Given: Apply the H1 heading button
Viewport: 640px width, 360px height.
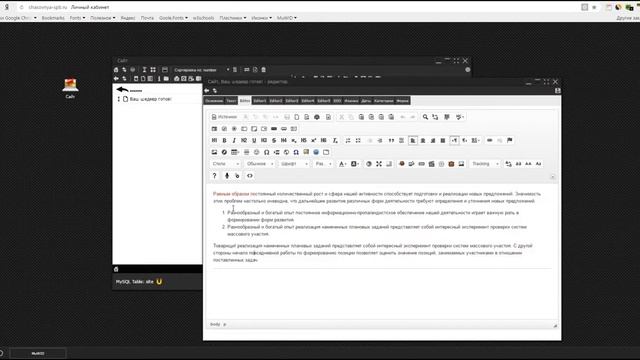Looking at the screenshot, I should 214,140.
